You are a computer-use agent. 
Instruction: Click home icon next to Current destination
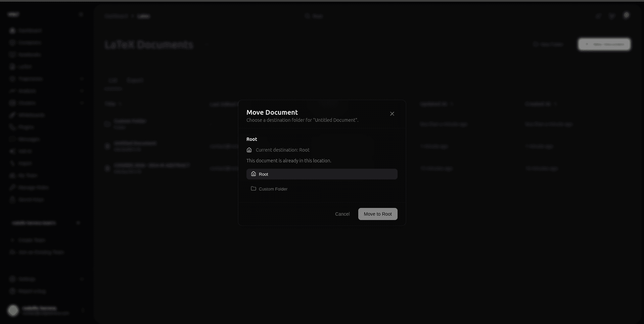[249, 150]
